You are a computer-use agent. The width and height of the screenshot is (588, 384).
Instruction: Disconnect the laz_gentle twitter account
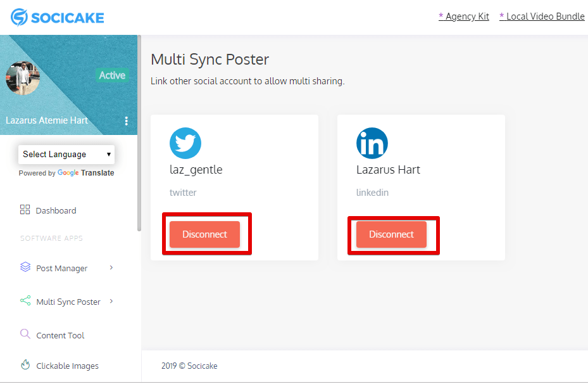pos(204,234)
